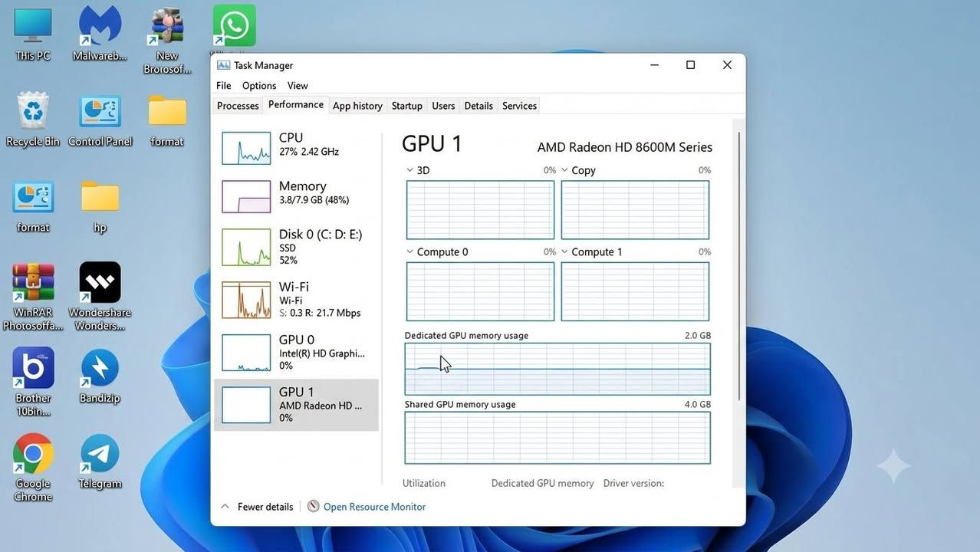This screenshot has height=552, width=980.
Task: Open the format control panel shortcut icon
Action: click(x=33, y=205)
